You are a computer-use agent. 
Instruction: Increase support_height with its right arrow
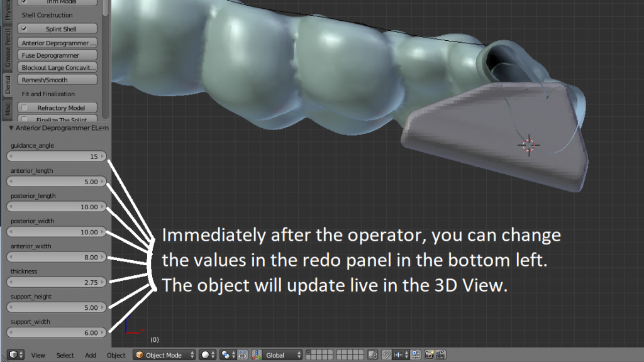pos(103,307)
